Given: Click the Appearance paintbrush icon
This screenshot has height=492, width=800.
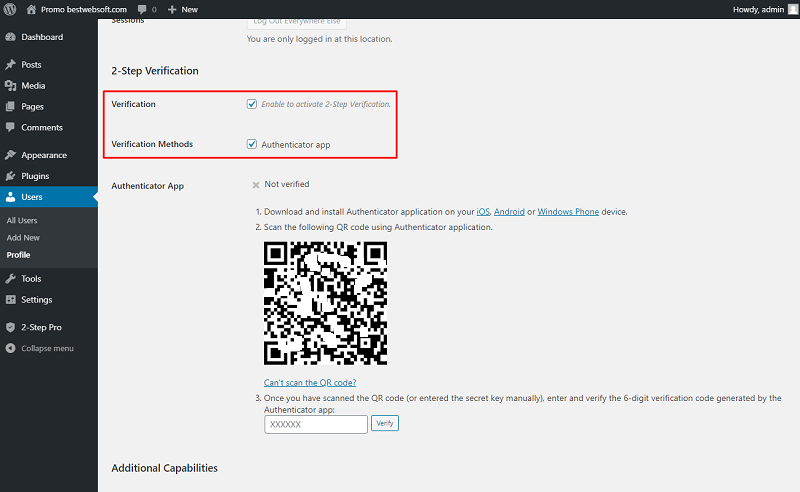Looking at the screenshot, I should point(10,155).
